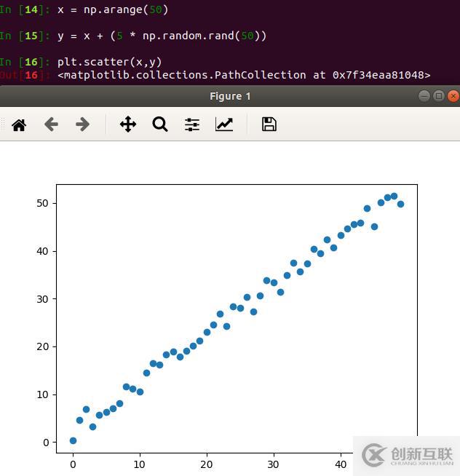
Task: Go forward to the next view
Action: [x=82, y=124]
